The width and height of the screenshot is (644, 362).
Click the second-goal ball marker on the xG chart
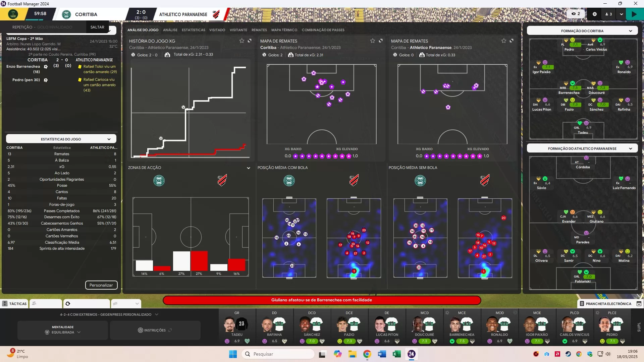pos(183,107)
